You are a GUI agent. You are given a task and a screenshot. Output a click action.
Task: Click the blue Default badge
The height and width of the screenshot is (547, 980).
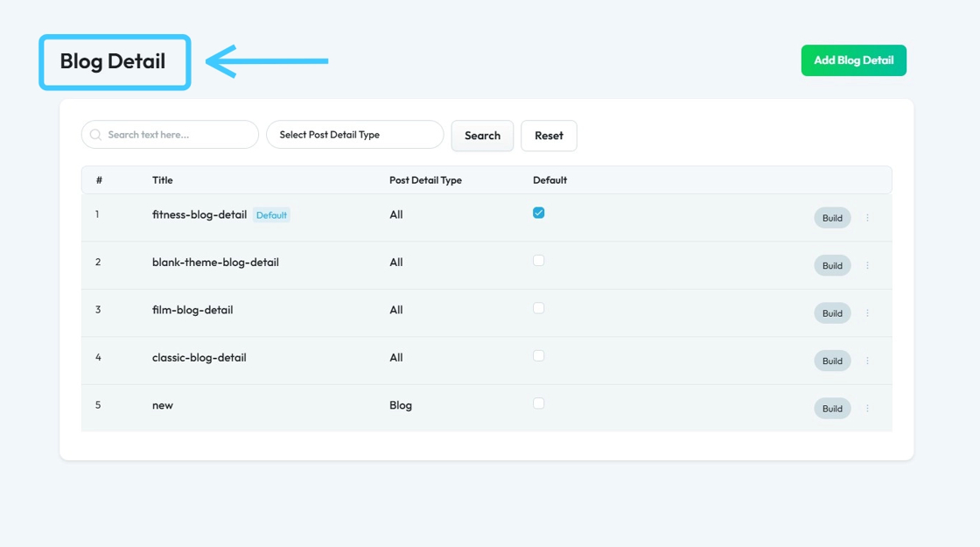pyautogui.click(x=271, y=215)
